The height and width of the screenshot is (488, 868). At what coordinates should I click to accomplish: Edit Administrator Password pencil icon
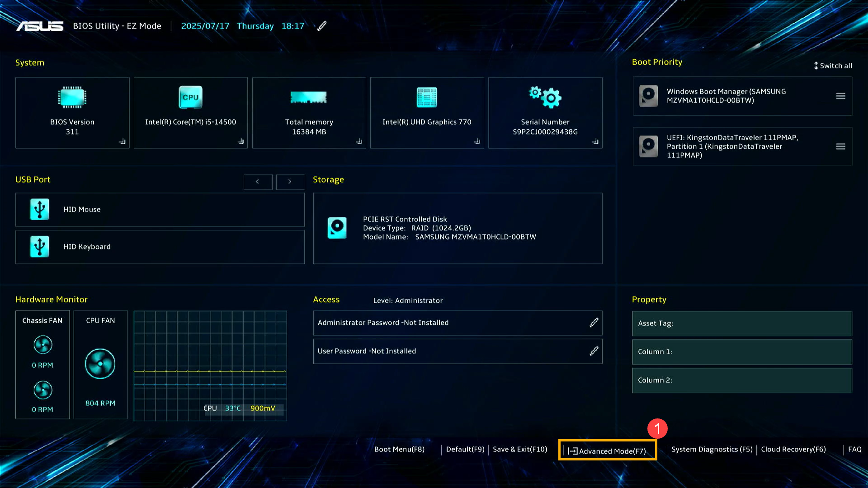point(594,323)
